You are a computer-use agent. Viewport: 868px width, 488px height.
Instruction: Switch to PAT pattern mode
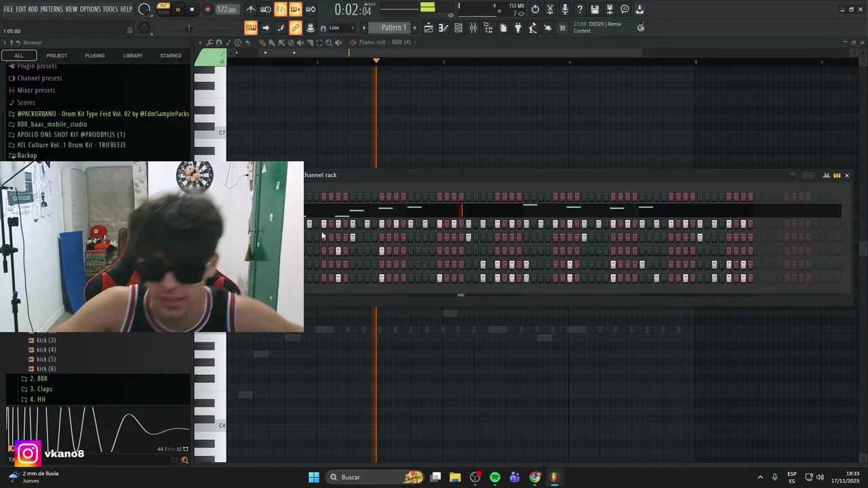click(163, 6)
